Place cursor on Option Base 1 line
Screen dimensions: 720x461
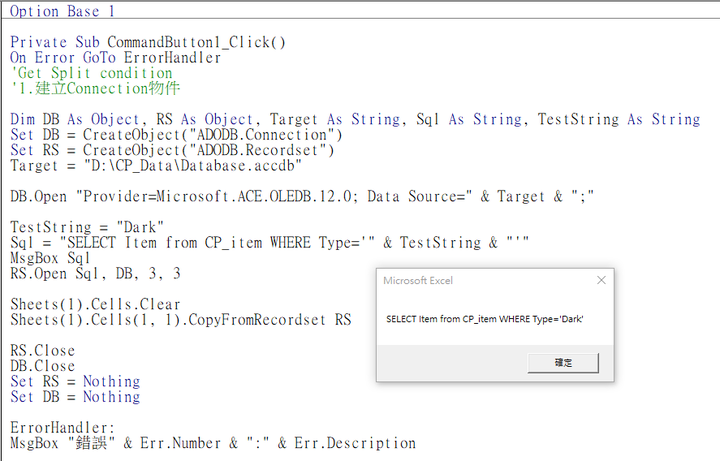tap(62, 11)
